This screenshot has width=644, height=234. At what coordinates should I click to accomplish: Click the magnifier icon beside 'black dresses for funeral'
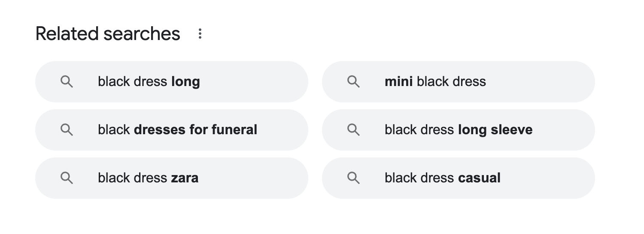pyautogui.click(x=67, y=130)
